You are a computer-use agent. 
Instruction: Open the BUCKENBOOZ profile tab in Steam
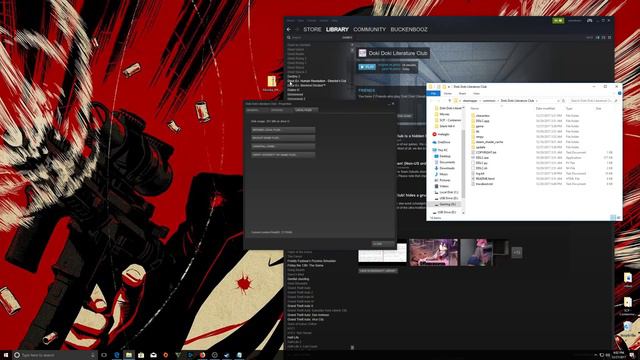click(x=409, y=29)
